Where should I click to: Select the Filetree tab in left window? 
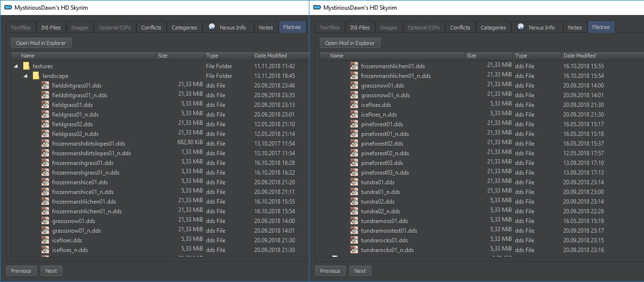293,27
